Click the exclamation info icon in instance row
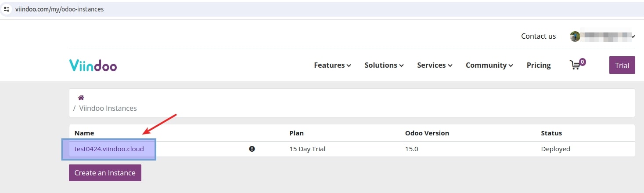644x193 pixels. (x=252, y=149)
